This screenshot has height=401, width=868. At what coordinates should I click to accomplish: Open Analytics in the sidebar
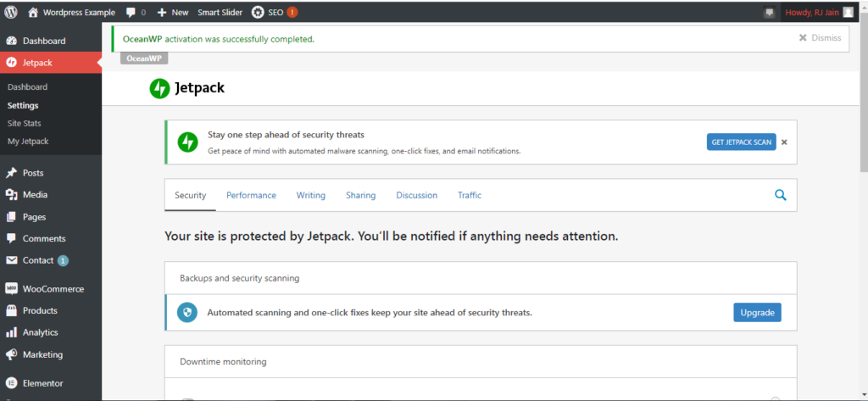point(40,333)
